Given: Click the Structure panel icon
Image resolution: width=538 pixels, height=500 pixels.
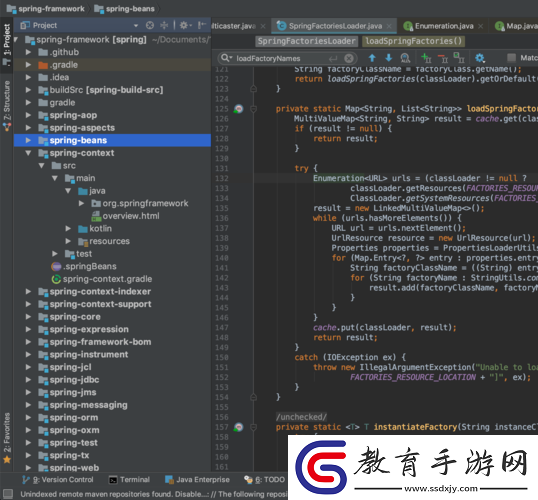Looking at the screenshot, I should [7, 127].
